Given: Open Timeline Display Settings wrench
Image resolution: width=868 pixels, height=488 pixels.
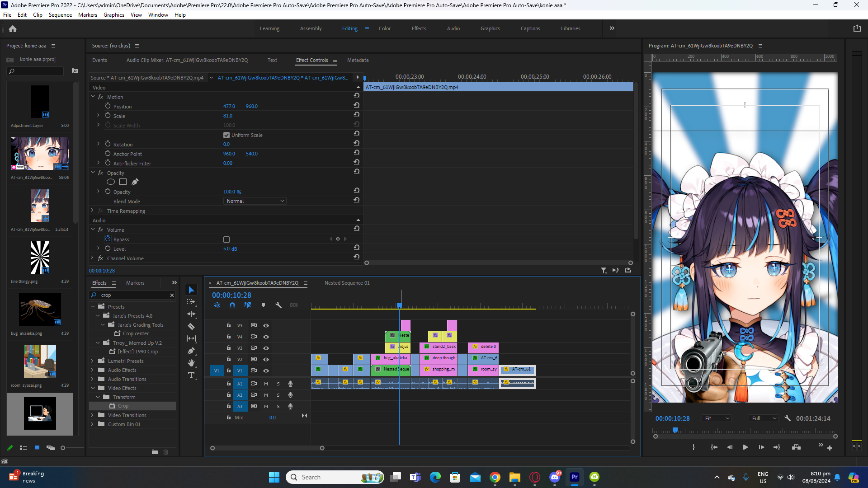Looking at the screenshot, I should coord(278,305).
